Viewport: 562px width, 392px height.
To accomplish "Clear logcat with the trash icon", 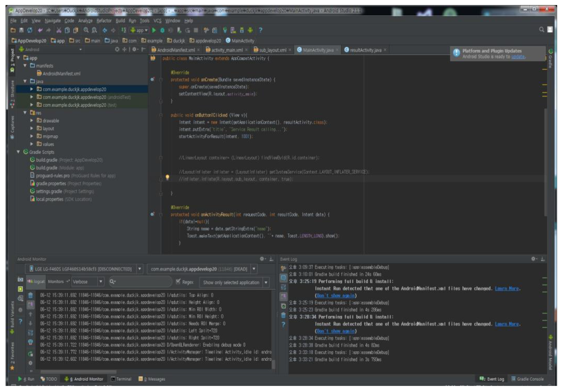I will coord(31,295).
